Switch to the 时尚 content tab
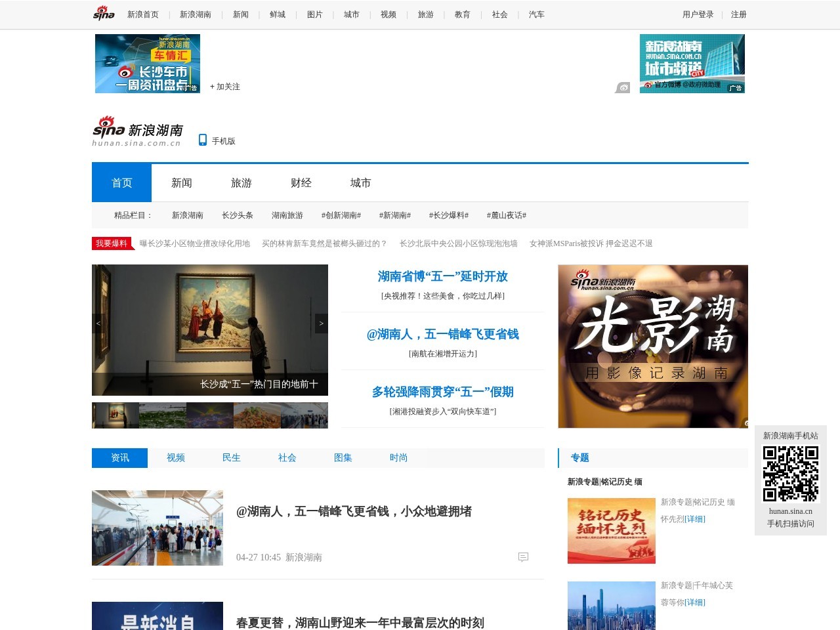The image size is (840, 630). tap(399, 458)
